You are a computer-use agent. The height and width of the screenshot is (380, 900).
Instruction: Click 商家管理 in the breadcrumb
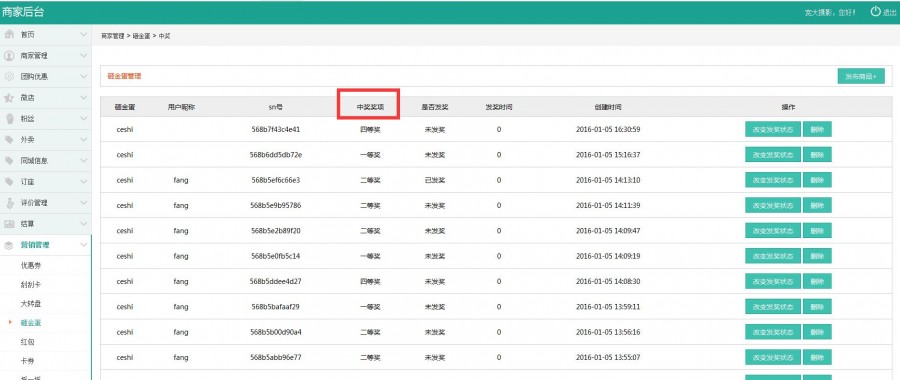[x=112, y=36]
